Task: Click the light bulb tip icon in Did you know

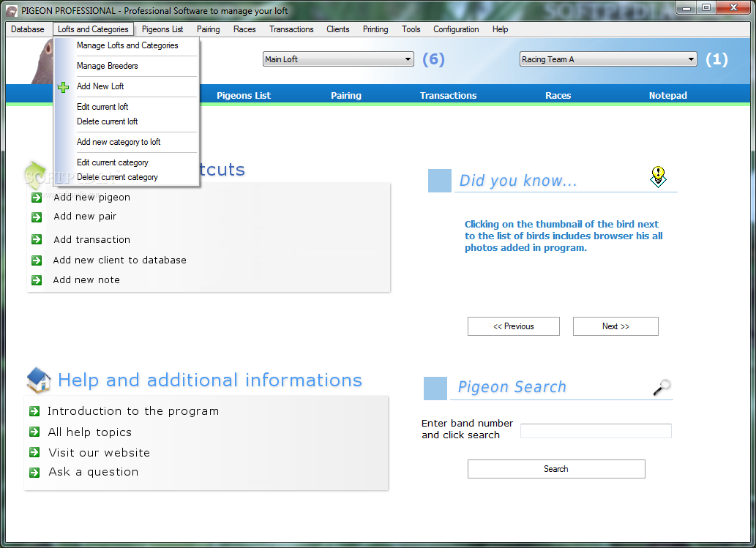Action: [658, 177]
